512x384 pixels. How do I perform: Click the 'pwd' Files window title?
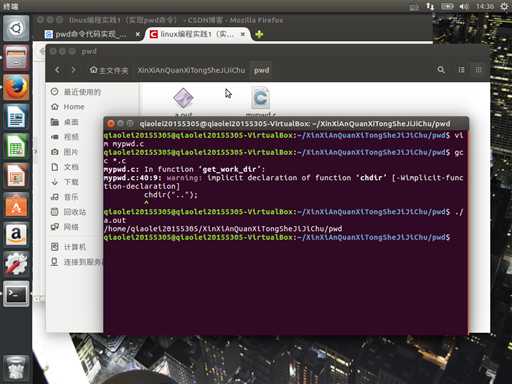[x=89, y=51]
